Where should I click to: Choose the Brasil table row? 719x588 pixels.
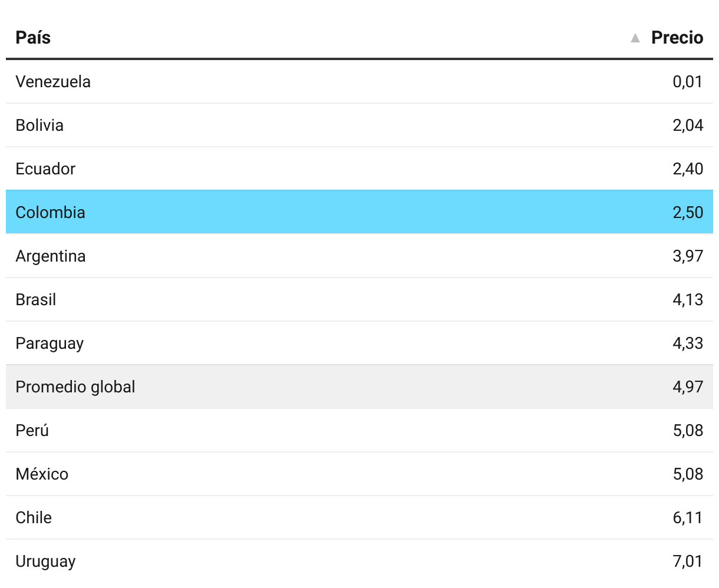[x=359, y=299]
